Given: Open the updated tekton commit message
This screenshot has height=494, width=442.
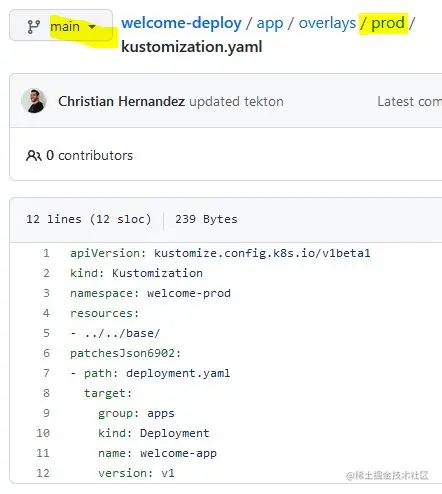Looking at the screenshot, I should point(236,101).
